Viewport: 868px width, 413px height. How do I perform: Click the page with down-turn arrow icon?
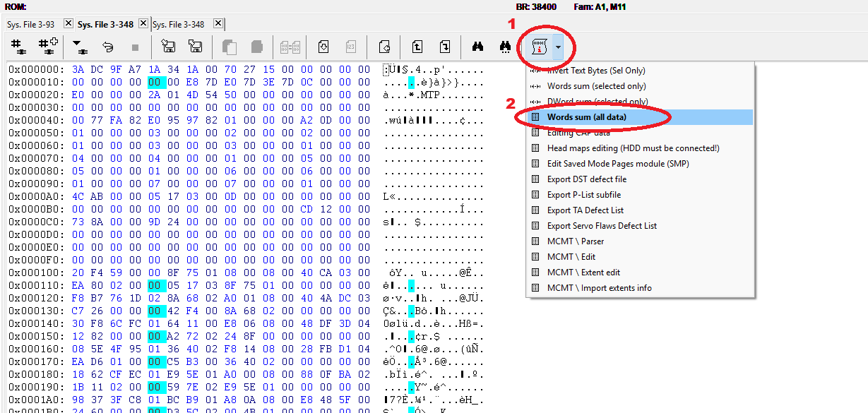click(444, 47)
